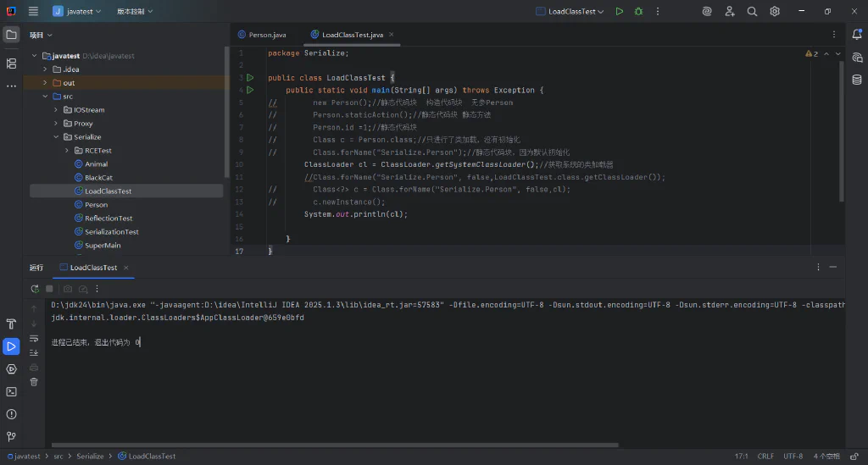868x465 pixels.
Task: Open the Build hammer tool window
Action: [x=11, y=324]
